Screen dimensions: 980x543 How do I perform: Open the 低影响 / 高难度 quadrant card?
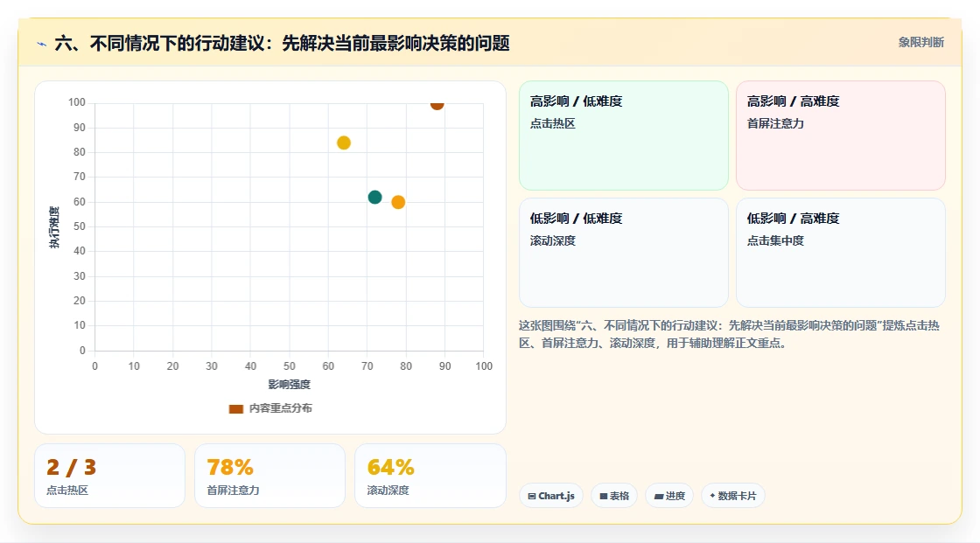tap(841, 253)
